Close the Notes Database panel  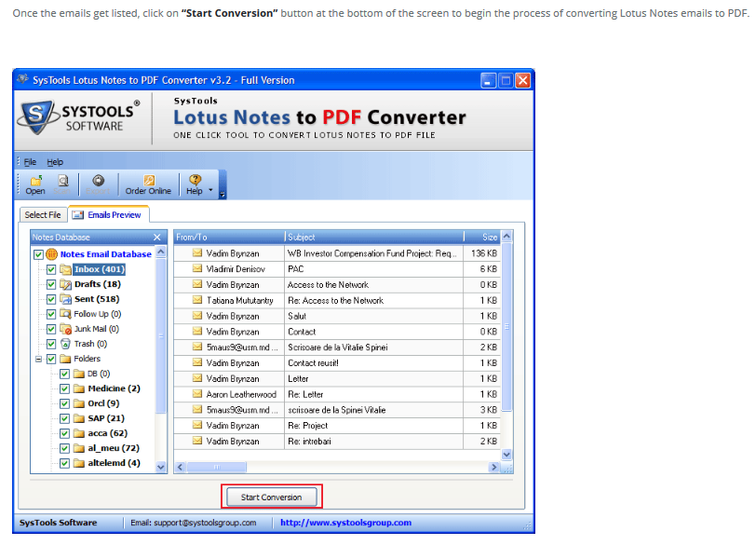pos(157,238)
